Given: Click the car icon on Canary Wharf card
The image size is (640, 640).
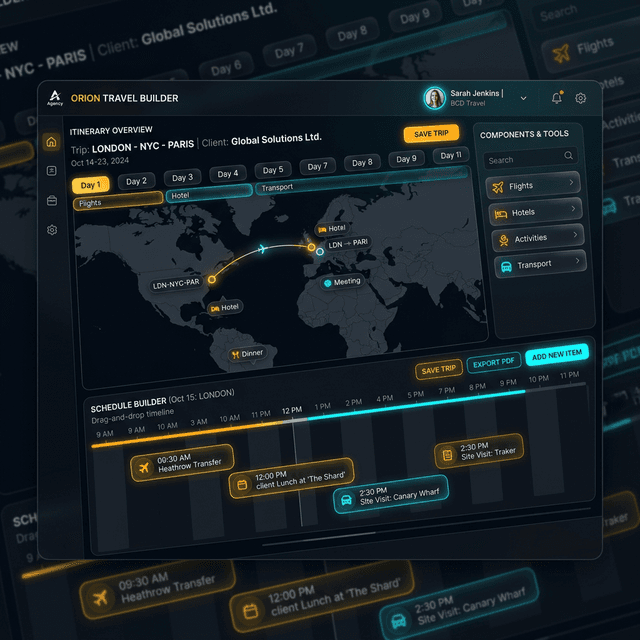Looking at the screenshot, I should (x=346, y=500).
